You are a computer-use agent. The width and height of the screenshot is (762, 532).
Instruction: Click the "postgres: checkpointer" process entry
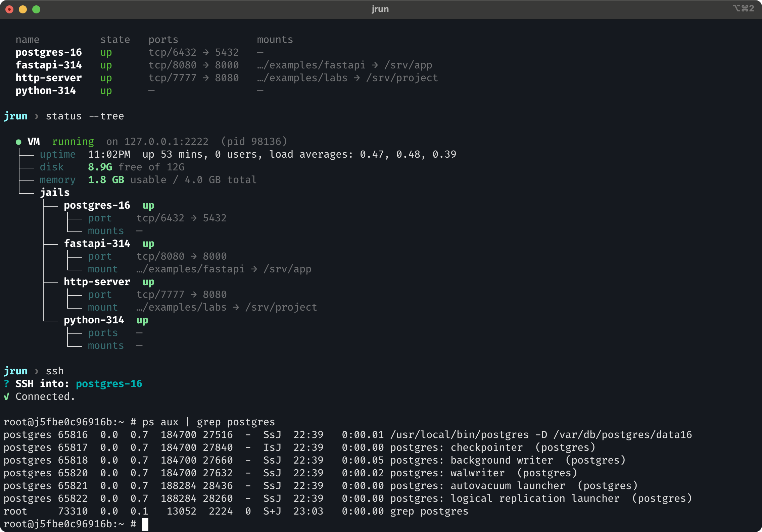pos(457,447)
